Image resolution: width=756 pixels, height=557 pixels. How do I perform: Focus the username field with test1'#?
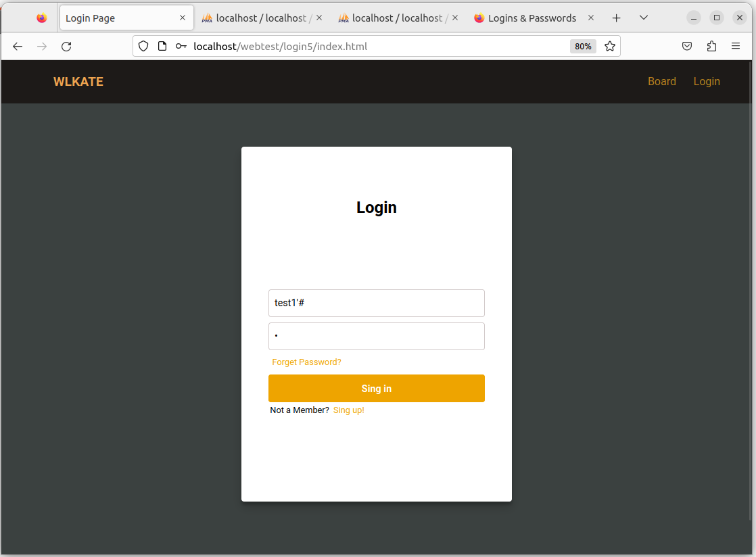(377, 303)
